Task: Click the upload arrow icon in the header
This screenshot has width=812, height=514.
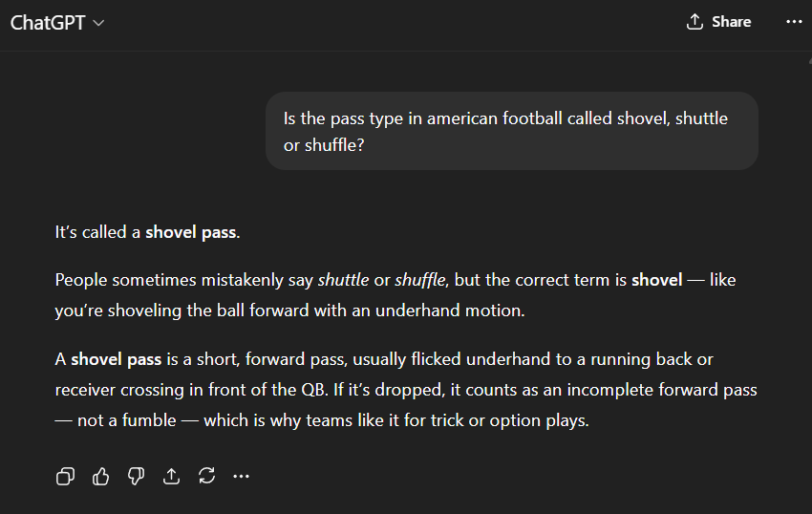Action: point(694,22)
